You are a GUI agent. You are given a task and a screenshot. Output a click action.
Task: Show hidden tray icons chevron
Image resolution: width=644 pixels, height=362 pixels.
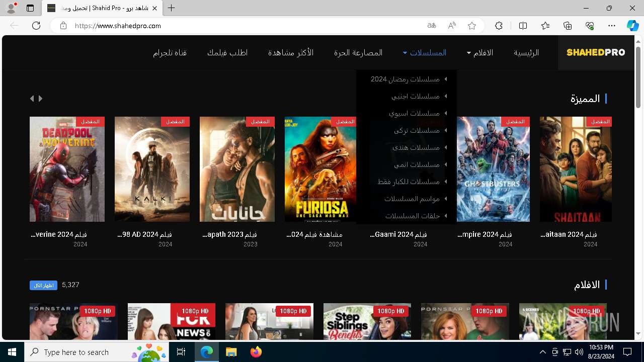point(543,352)
